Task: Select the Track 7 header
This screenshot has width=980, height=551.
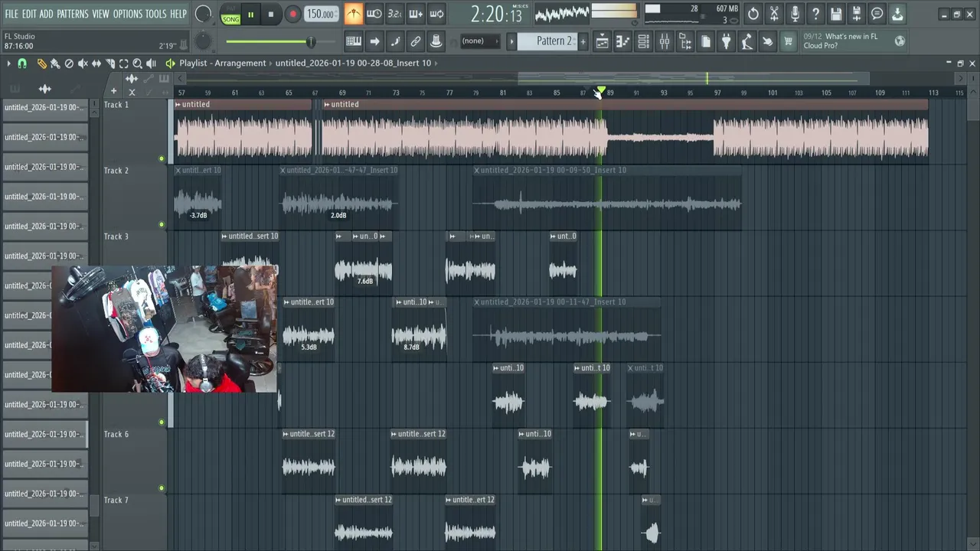Action: 134,522
